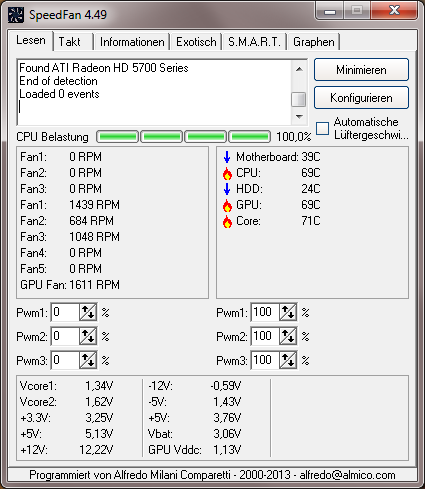This screenshot has width=425, height=489.
Task: Click the 100,0% CPU load value
Action: tap(294, 137)
